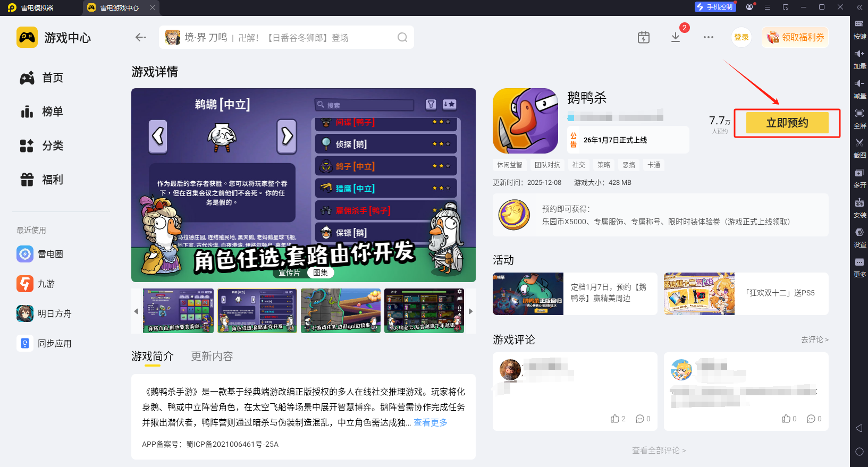Click the 去评论 link

pos(814,339)
